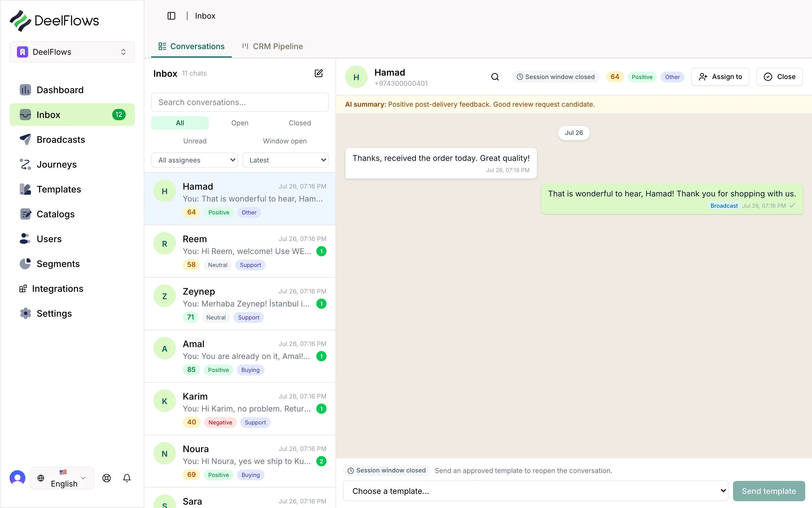Open the Templates section
Image resolution: width=812 pixels, height=508 pixels.
pos(72,189)
